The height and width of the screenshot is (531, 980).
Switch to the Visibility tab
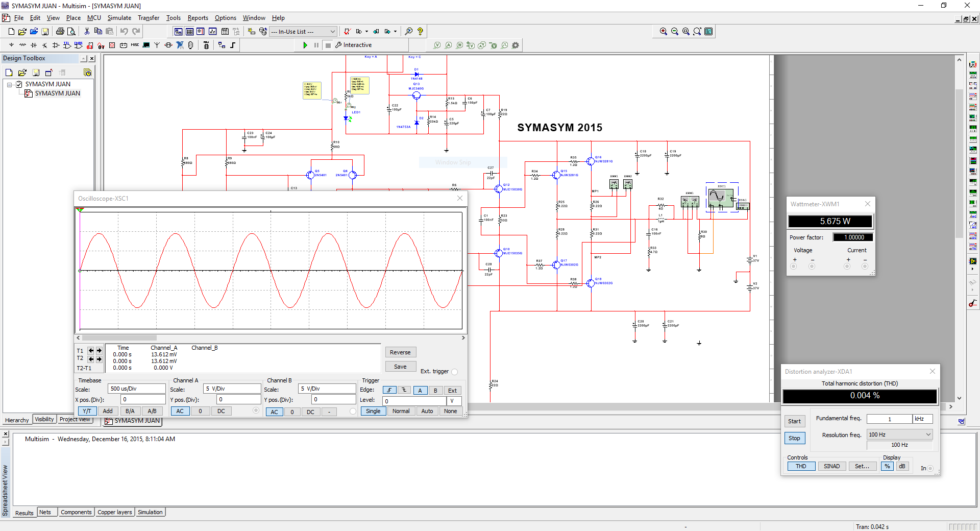[44, 420]
